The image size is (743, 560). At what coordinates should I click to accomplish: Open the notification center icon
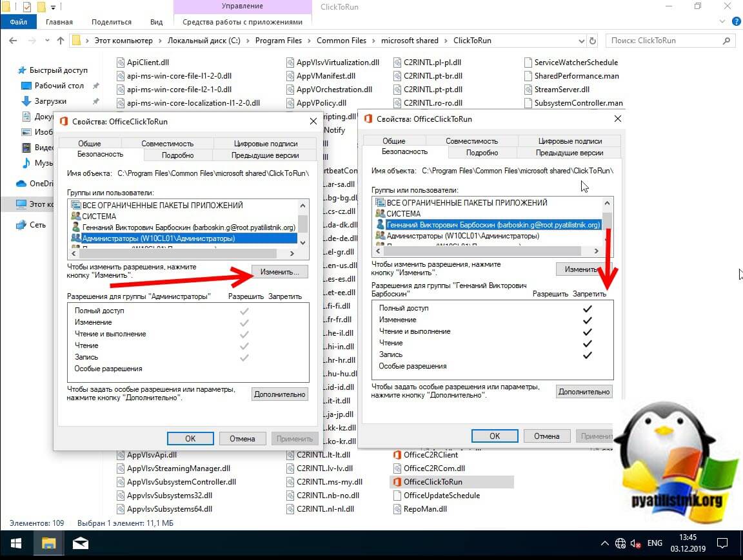point(724,543)
